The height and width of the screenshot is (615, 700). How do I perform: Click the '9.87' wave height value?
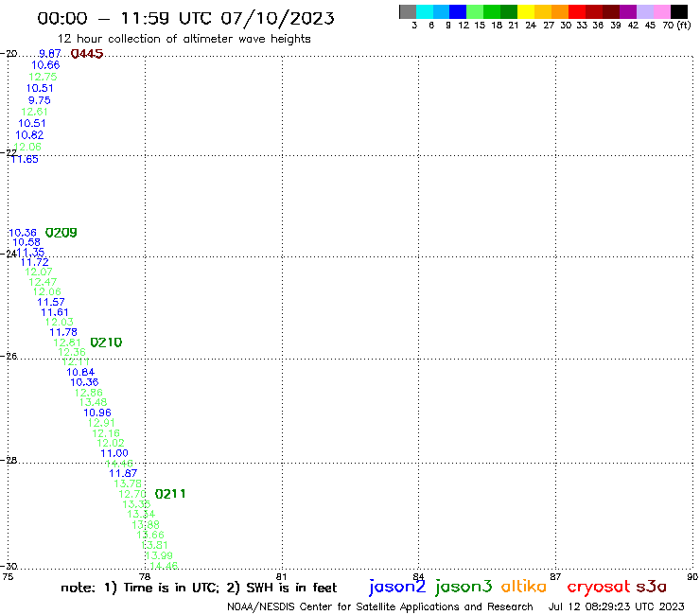50,54
